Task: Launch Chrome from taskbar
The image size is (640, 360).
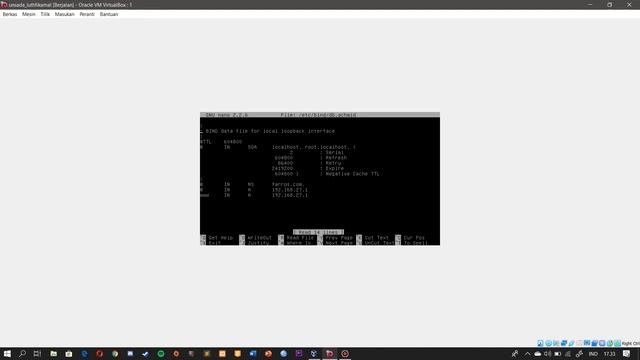Action: click(115, 353)
